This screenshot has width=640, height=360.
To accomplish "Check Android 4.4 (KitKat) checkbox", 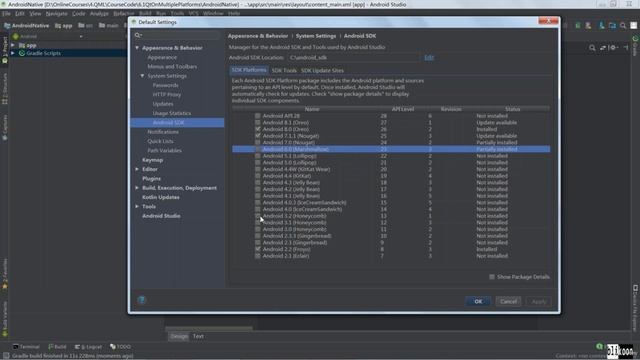I will 258,176.
